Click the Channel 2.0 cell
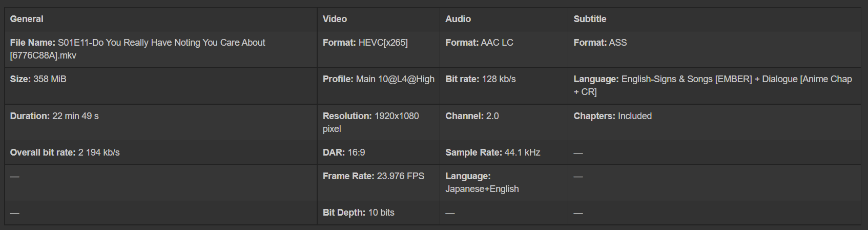 pyautogui.click(x=472, y=116)
